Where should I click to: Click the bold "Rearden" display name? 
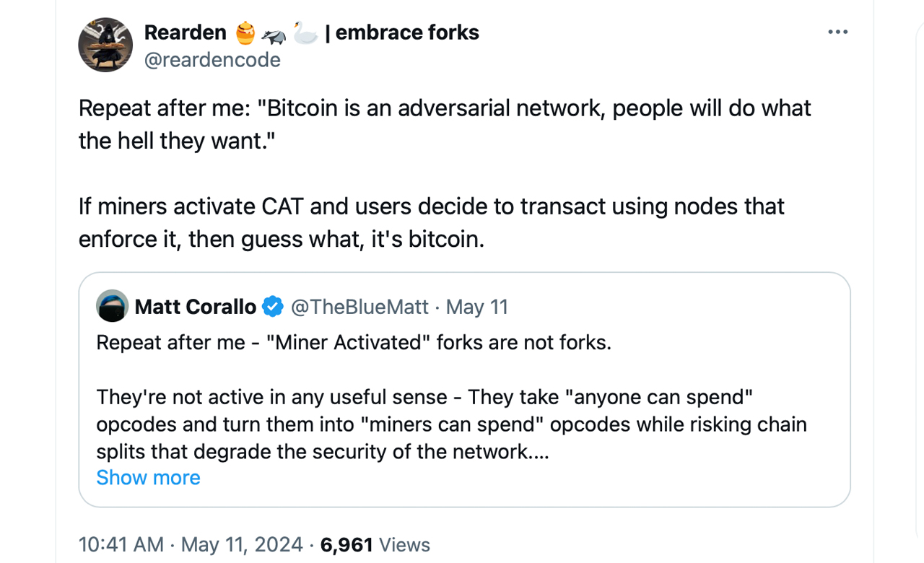185,32
